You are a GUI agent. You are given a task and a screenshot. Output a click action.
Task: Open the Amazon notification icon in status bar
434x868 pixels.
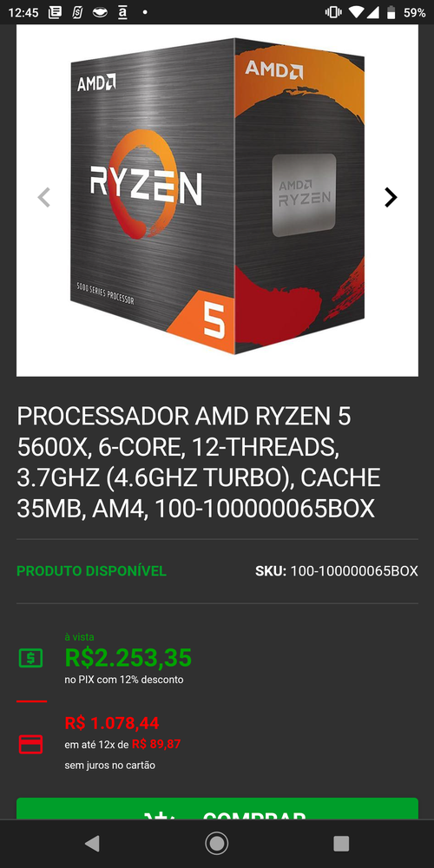122,12
